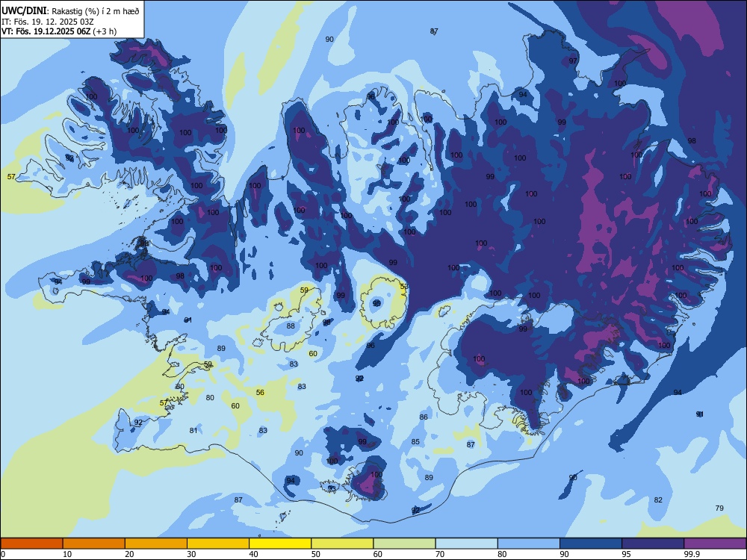This screenshot has width=747, height=560.
Task: Select the legend tick label 20
Action: (129, 554)
